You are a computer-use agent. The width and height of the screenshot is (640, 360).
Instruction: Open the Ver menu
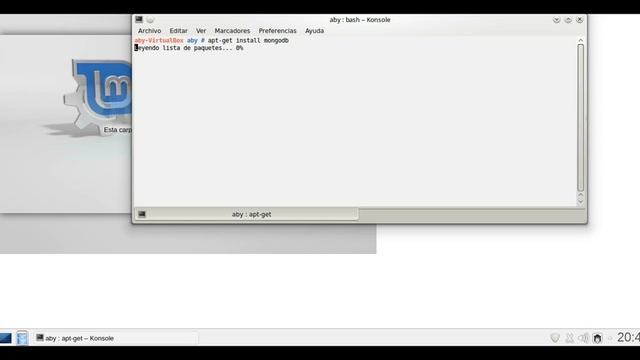[x=201, y=31]
